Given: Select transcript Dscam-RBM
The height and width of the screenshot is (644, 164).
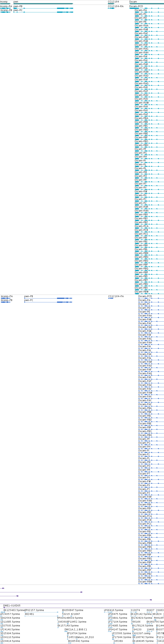Looking at the screenshot, I should pos(141,253).
